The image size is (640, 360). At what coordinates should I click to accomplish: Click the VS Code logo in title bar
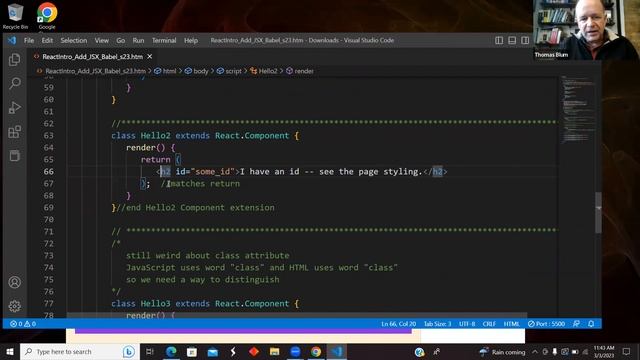(12, 40)
